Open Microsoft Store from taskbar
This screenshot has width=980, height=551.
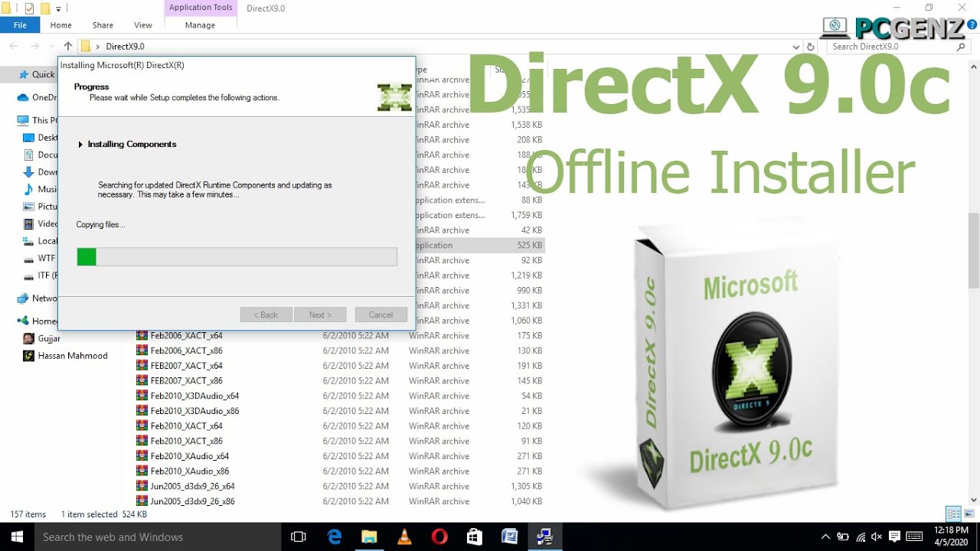tap(474, 537)
